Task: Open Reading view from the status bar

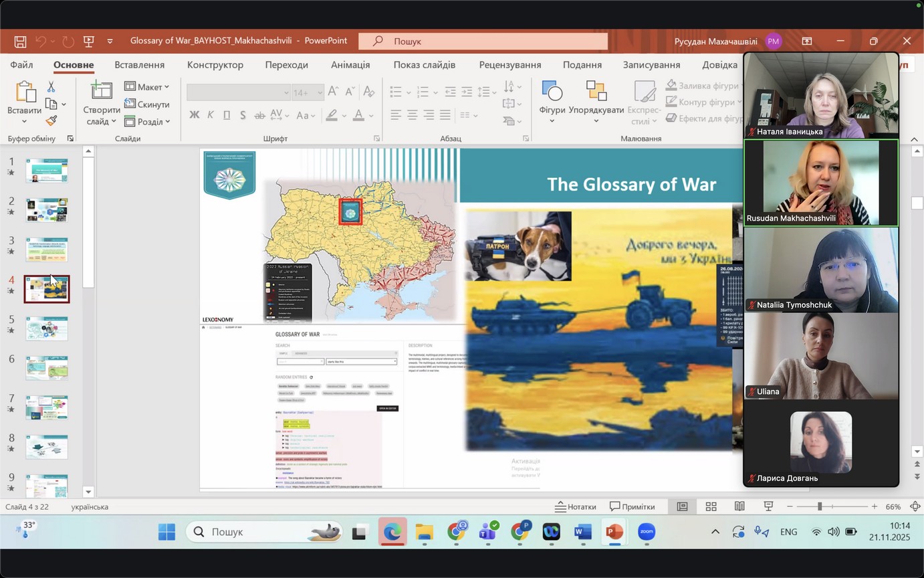Action: pos(739,506)
